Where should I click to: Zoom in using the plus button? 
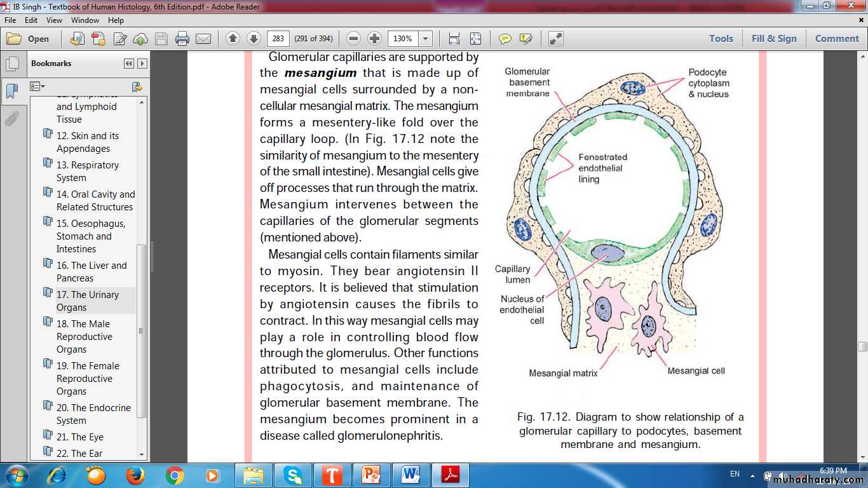tap(375, 39)
